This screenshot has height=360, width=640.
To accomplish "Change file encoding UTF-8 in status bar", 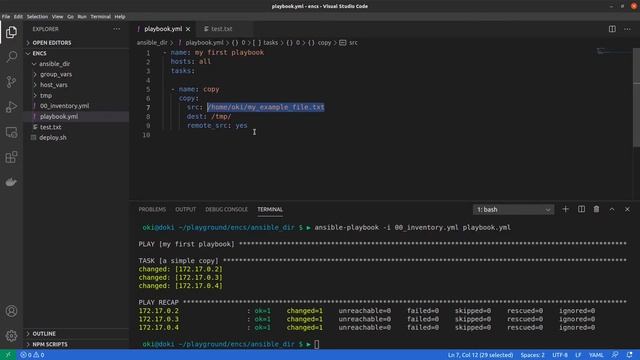I will coord(560,355).
